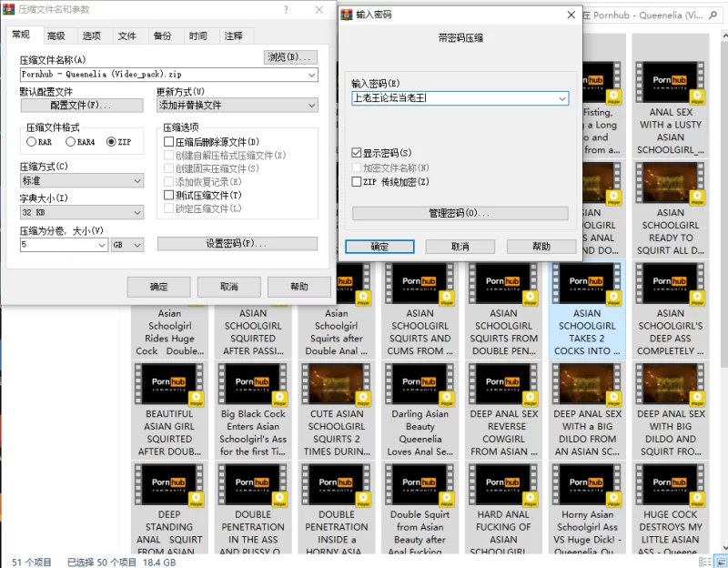Viewport: 728px width, 568px height.
Task: Switch to the 常规 tab
Action: 21,35
